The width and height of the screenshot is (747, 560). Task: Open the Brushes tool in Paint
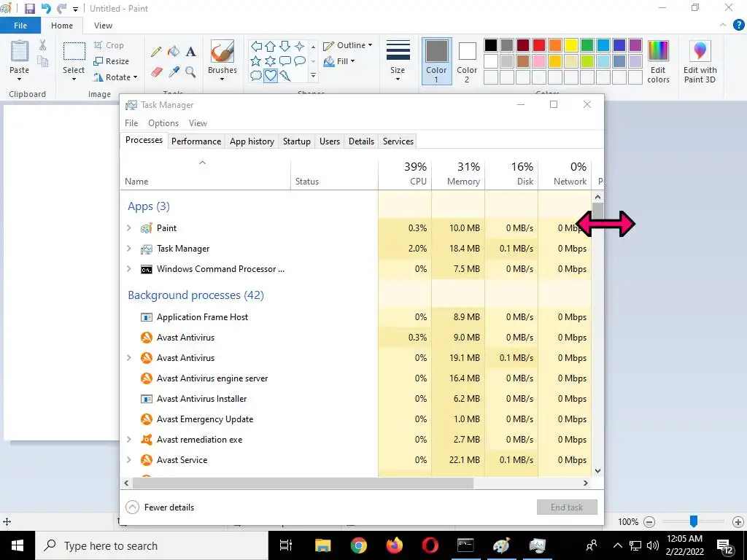pyautogui.click(x=222, y=61)
